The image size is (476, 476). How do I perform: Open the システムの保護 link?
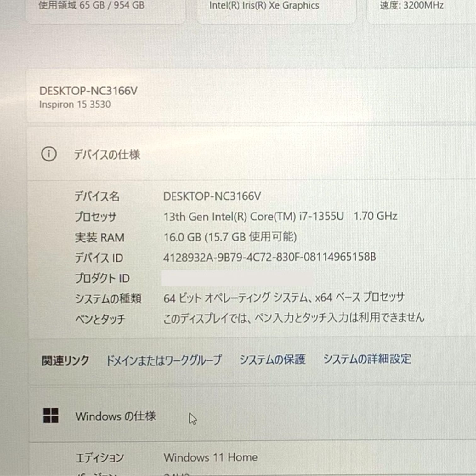pyautogui.click(x=273, y=359)
